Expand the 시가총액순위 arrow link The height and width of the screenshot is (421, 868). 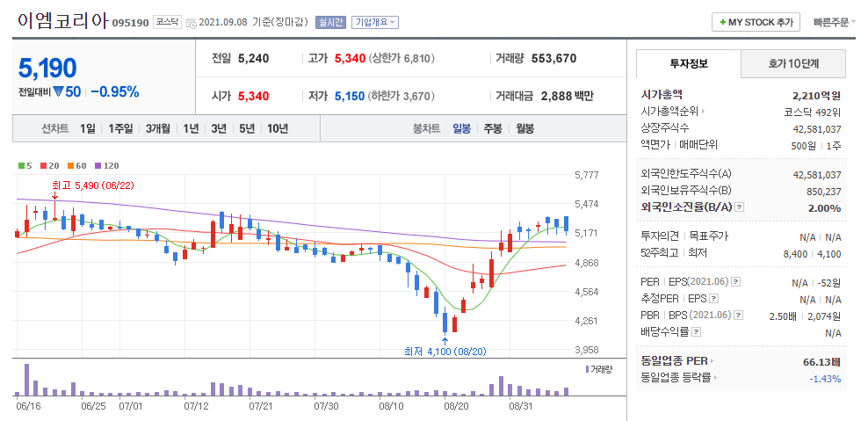click(x=703, y=112)
